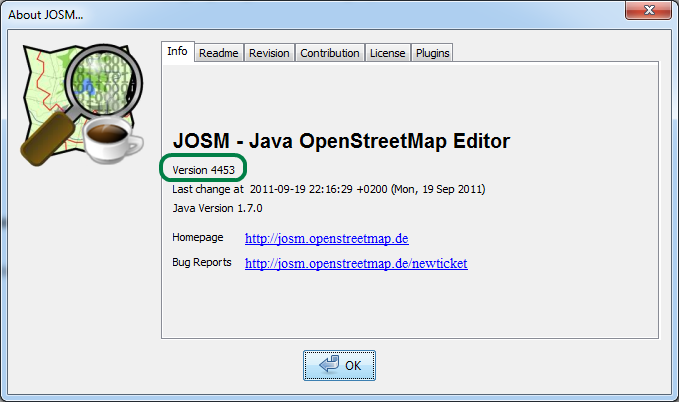679x402 pixels.
Task: Click the coffee cup in the JOSM logo
Action: tap(113, 141)
